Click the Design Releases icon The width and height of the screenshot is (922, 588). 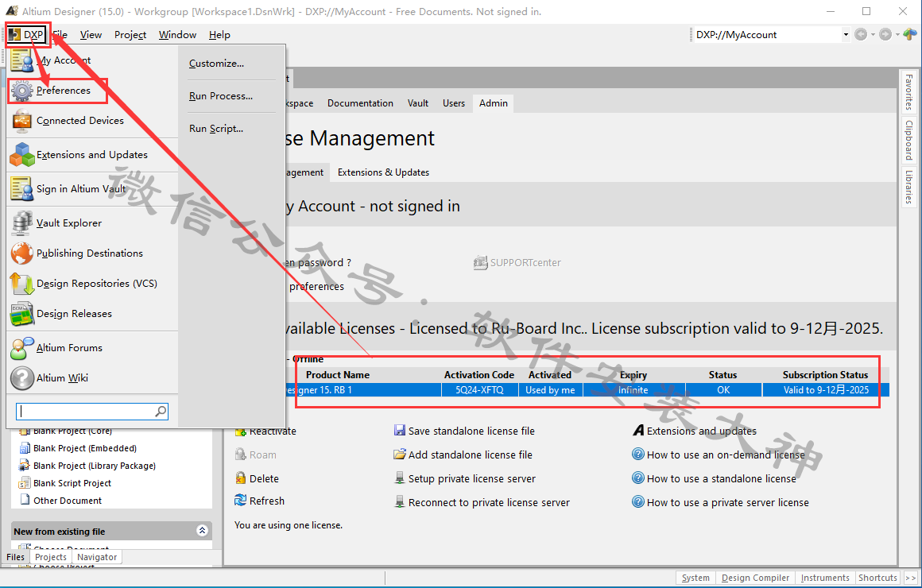[x=21, y=314]
